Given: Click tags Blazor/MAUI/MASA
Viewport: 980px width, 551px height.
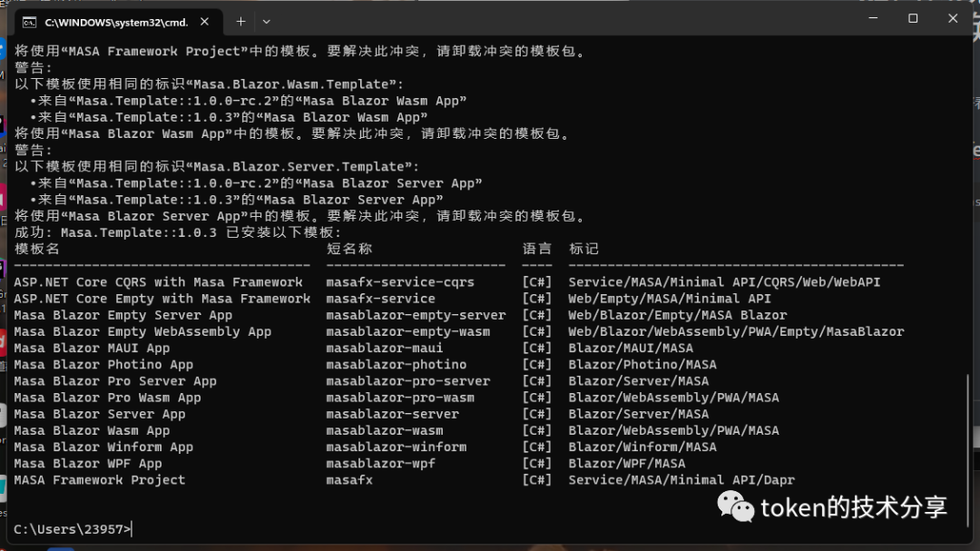Looking at the screenshot, I should [631, 348].
